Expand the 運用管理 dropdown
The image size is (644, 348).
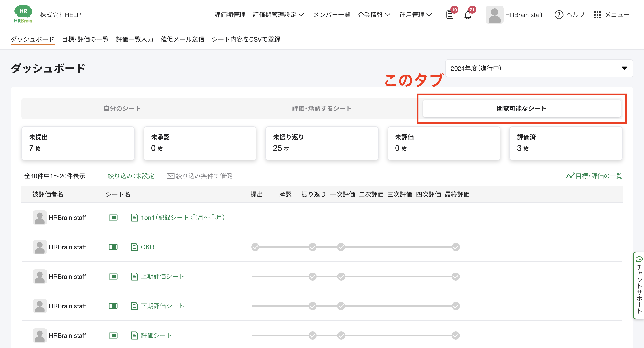(415, 15)
